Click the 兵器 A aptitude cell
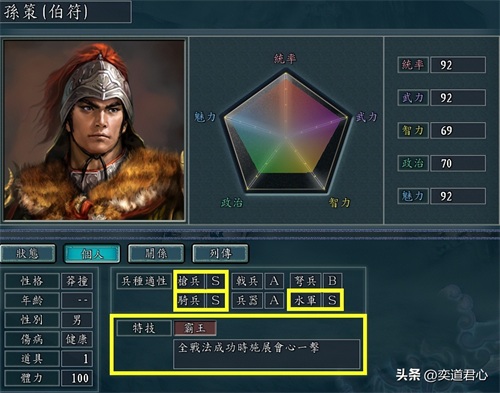The image size is (500, 393). coord(258,301)
